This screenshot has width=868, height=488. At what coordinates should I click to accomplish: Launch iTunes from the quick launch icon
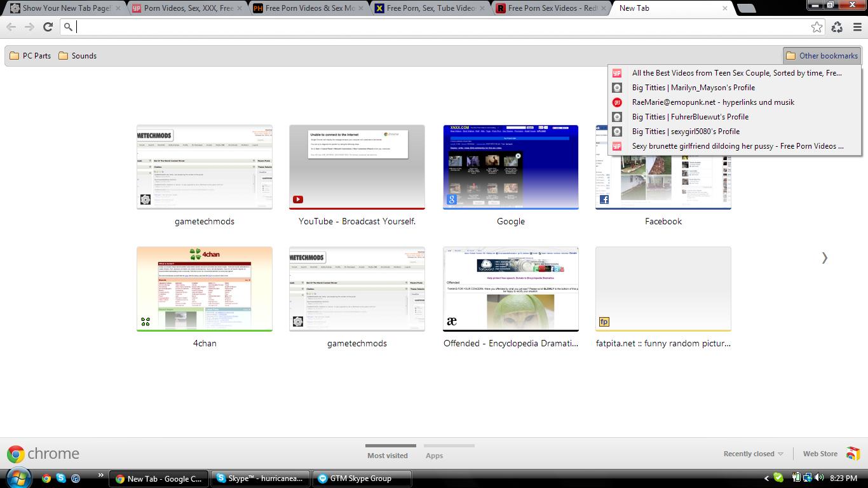(x=76, y=478)
